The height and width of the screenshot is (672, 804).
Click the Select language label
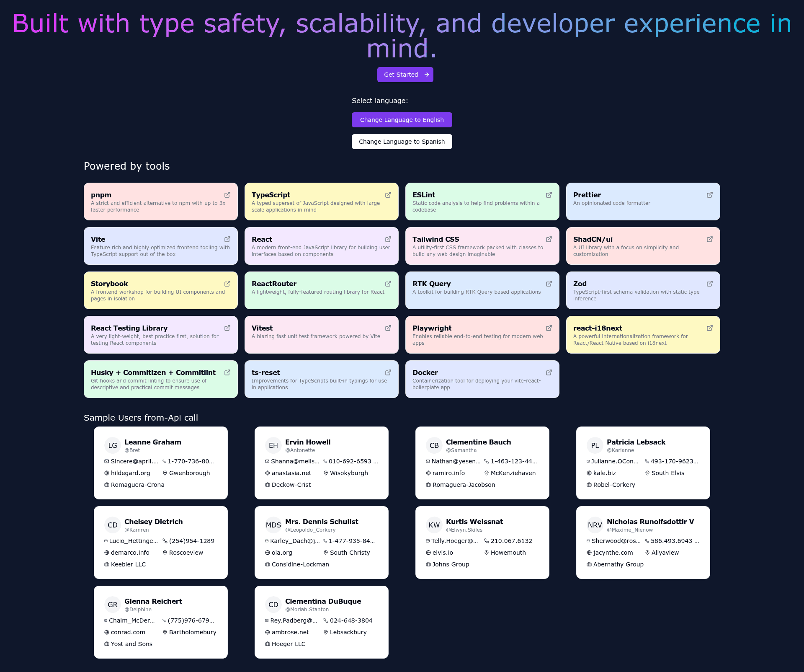click(380, 101)
